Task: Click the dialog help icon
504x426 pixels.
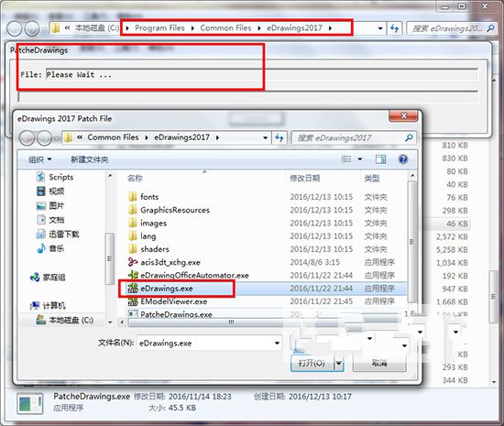Action: [x=403, y=159]
